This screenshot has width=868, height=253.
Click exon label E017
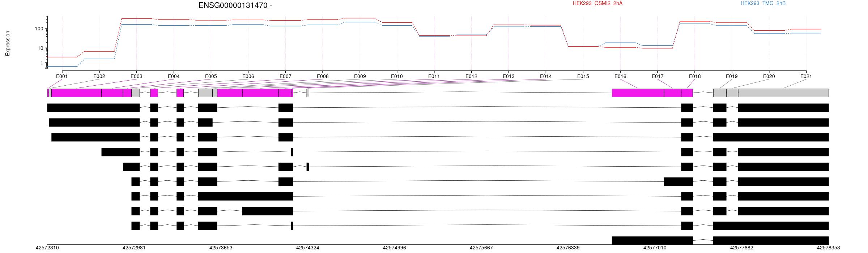(658, 76)
